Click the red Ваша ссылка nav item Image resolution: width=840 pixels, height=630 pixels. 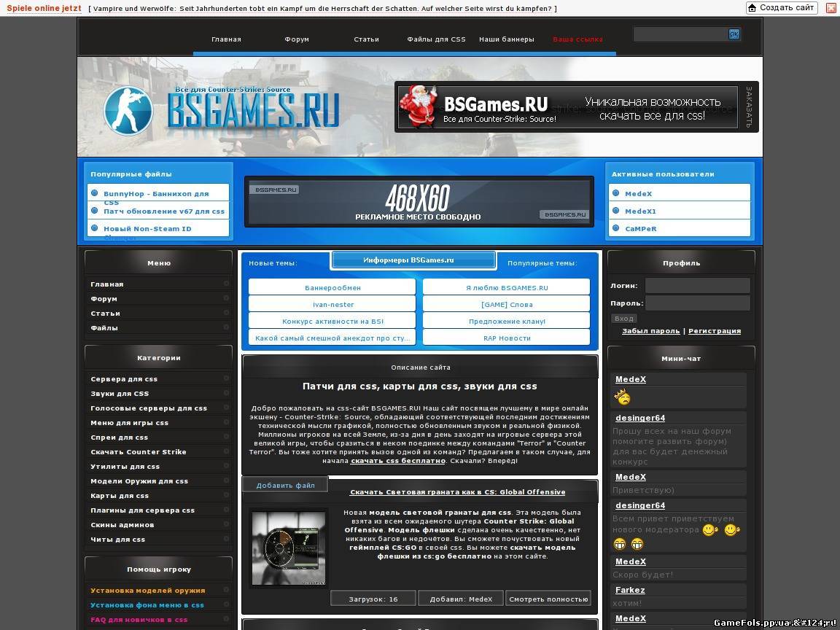click(577, 39)
